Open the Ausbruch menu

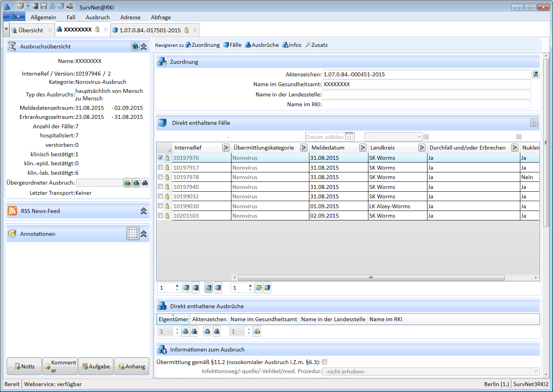click(98, 17)
